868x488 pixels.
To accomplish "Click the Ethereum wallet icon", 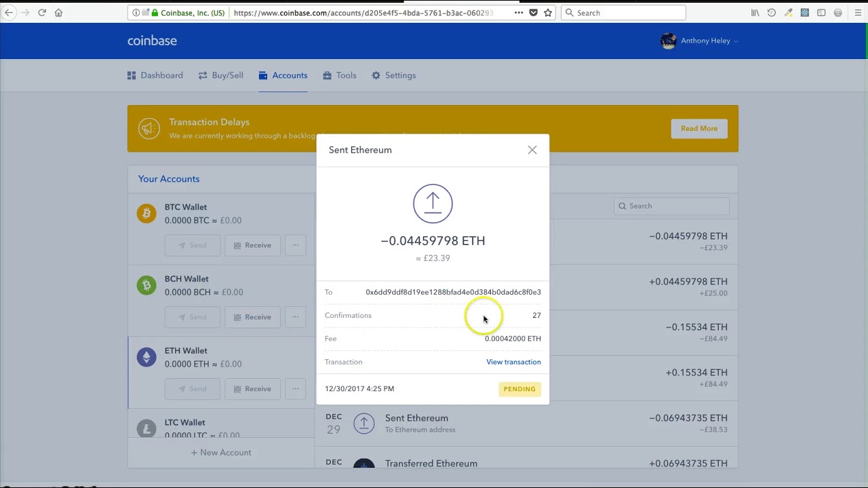I will coord(146,357).
